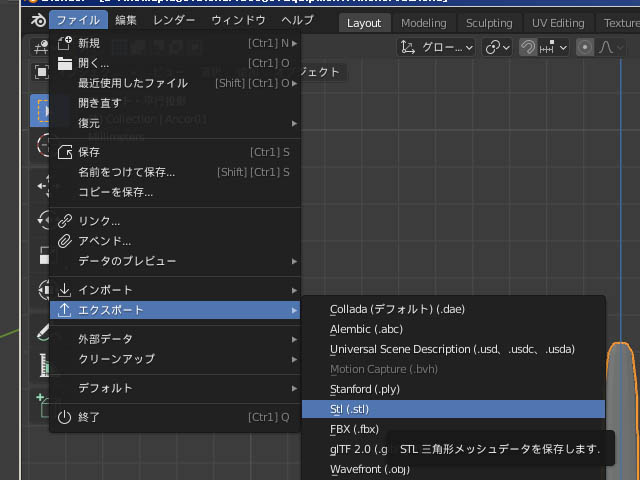Open 最近使用したファイル submenu
Screen dimensions: 640x480
click(x=175, y=83)
